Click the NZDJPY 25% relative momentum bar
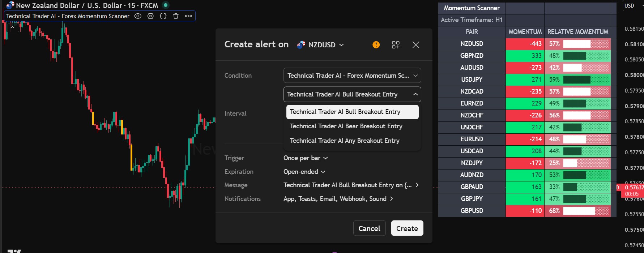Viewport: 644px width, 253px height. 577,163
